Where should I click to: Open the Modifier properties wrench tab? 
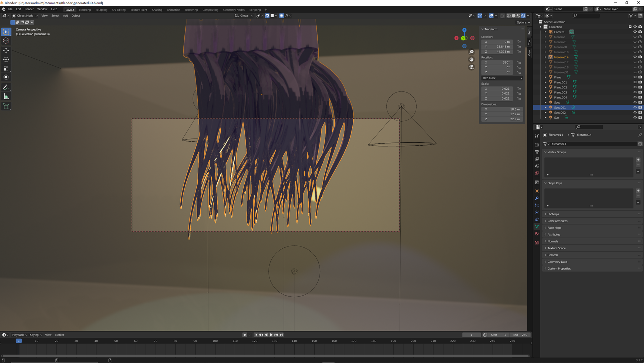pyautogui.click(x=537, y=198)
